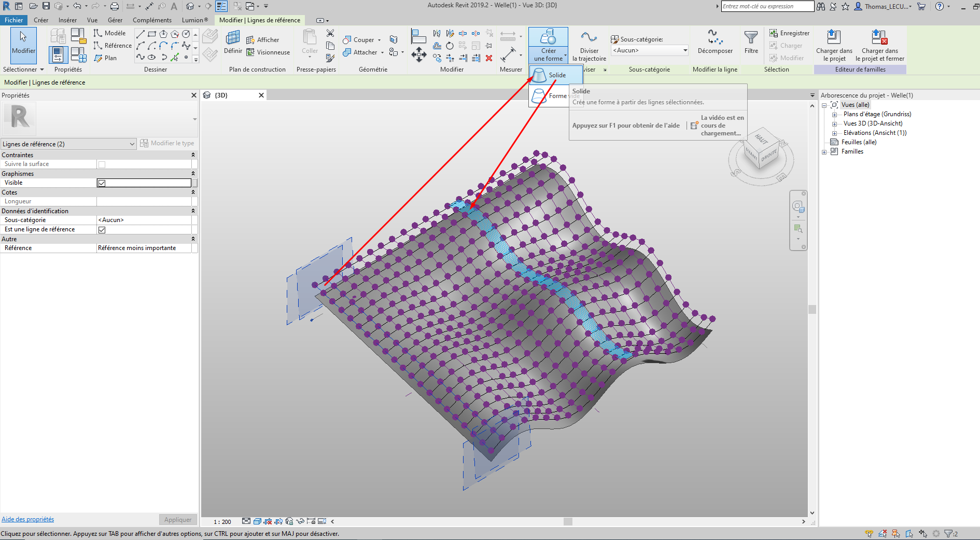Save the project with the disk icon
Image resolution: width=980 pixels, height=540 pixels.
tap(46, 6)
